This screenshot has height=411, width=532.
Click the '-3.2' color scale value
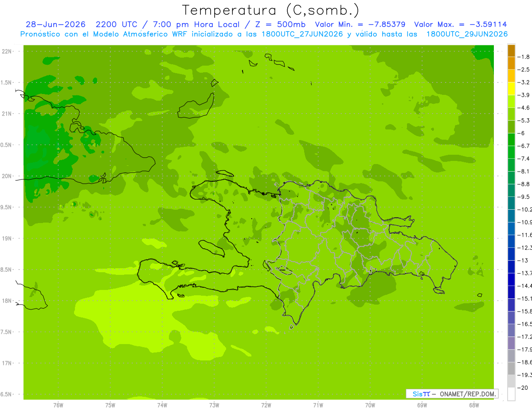524,82
